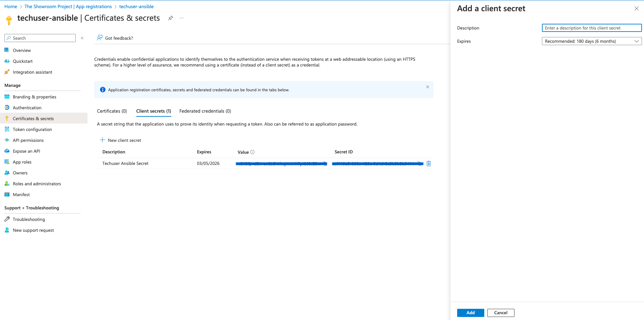Click the sidebar Search box
This screenshot has height=320, width=644.
tap(40, 38)
